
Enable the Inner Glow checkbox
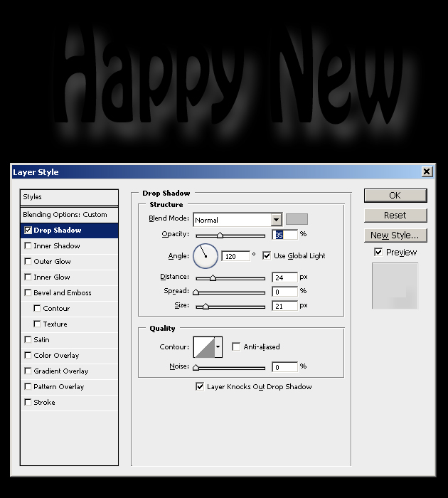tap(28, 277)
